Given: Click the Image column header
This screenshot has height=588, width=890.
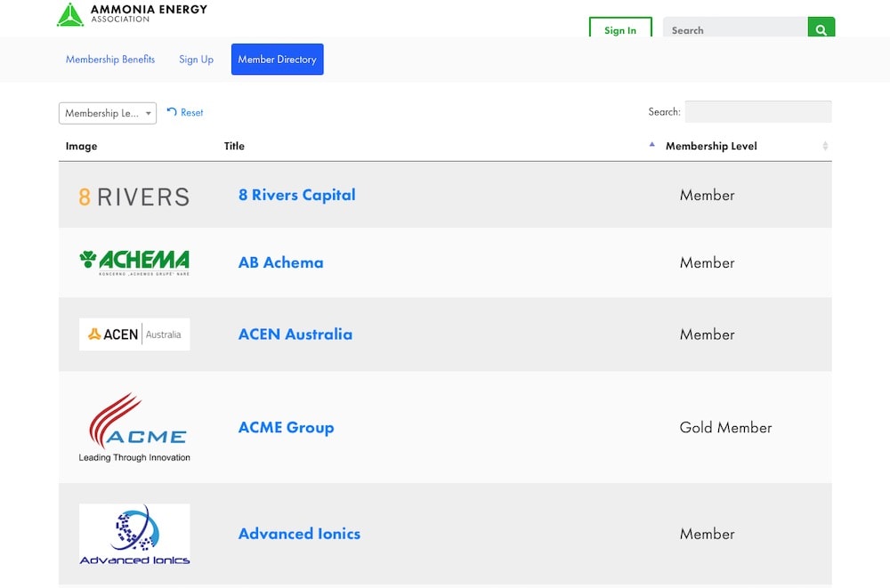Looking at the screenshot, I should click(81, 146).
